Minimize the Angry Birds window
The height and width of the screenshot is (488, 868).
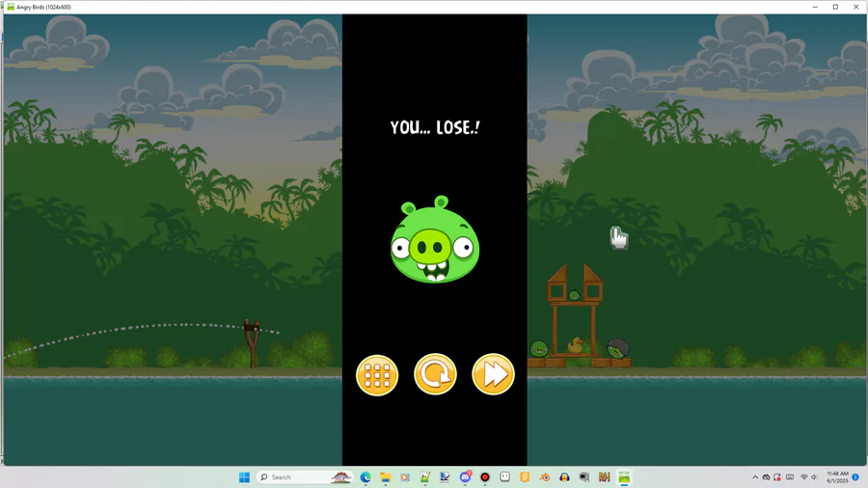[x=815, y=7]
